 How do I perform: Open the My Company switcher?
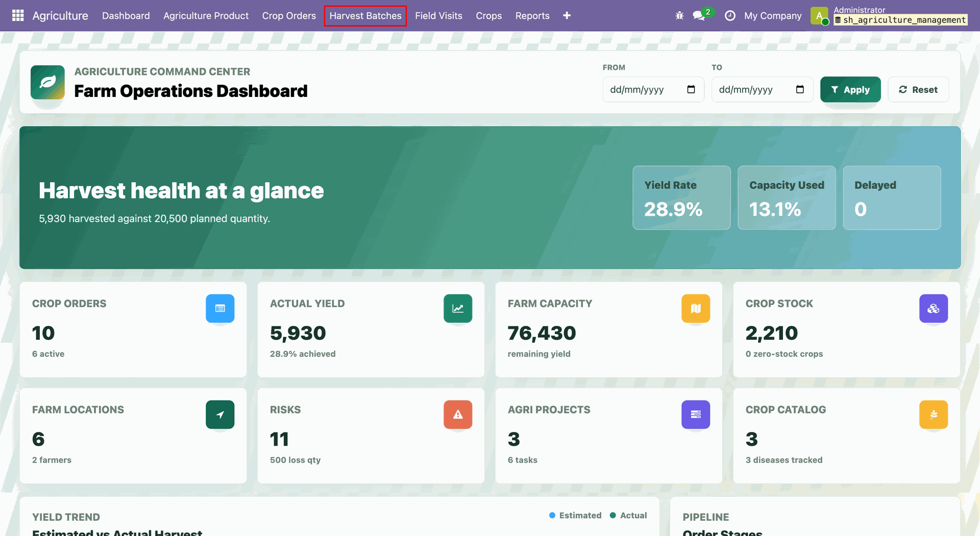(x=773, y=16)
